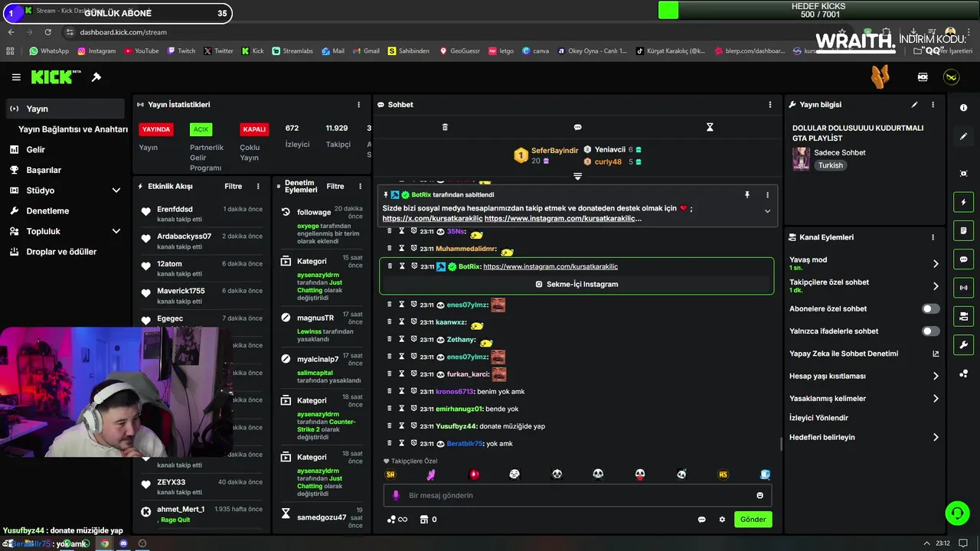The width and height of the screenshot is (980, 551).
Task: Click the Gönder send button
Action: pos(753,520)
